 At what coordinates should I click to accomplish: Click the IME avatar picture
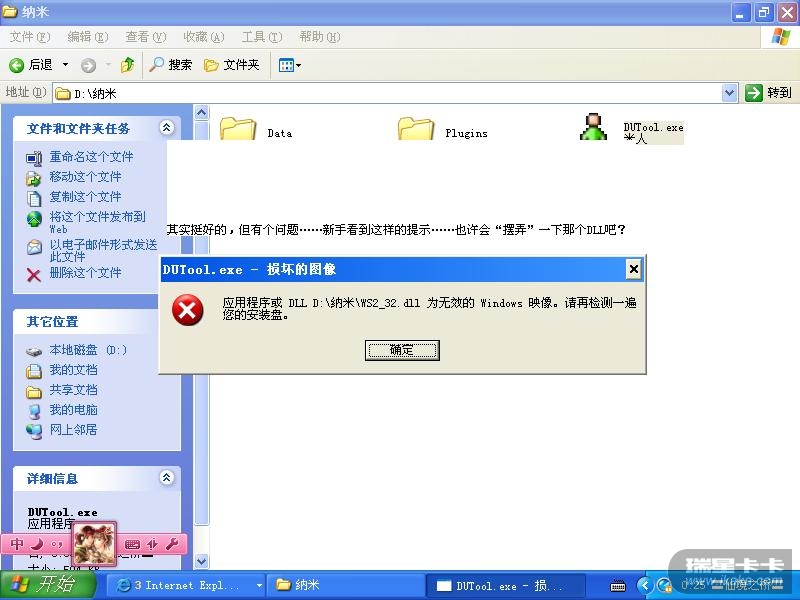coord(94,544)
